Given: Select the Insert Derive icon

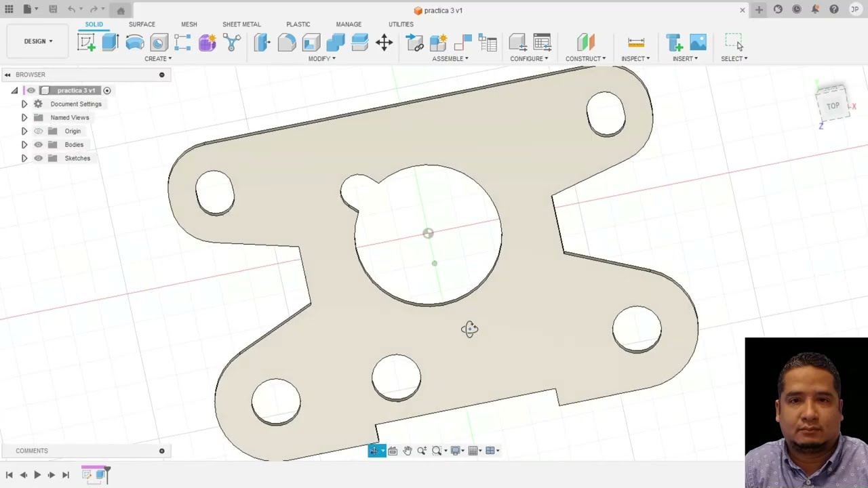Looking at the screenshot, I should pos(673,43).
